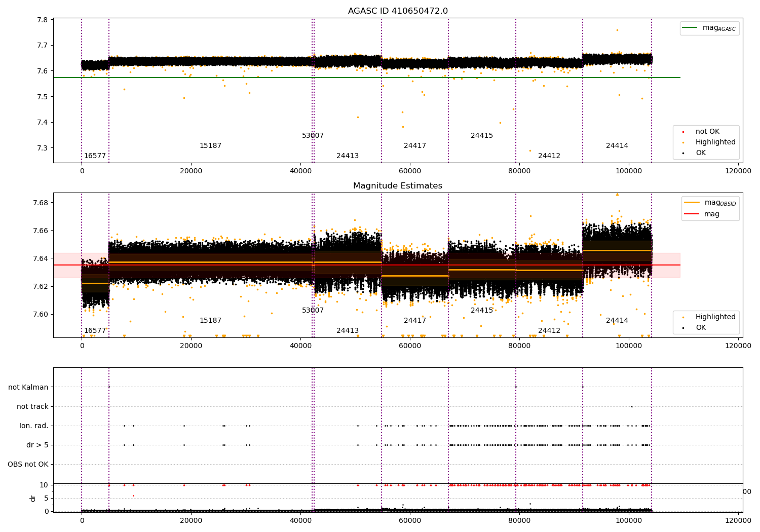
Task: Click obsid label 24414 in Magnitude Estimates plot
Action: pyautogui.click(x=617, y=321)
